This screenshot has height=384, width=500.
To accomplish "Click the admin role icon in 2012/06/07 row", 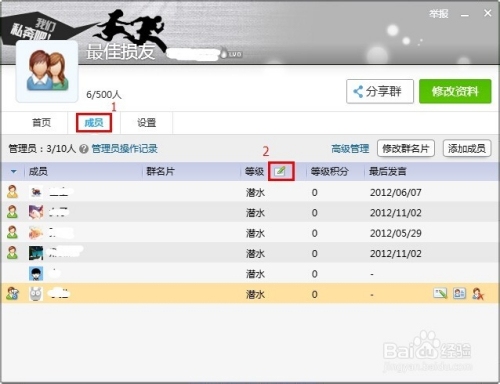I will [x=12, y=192].
